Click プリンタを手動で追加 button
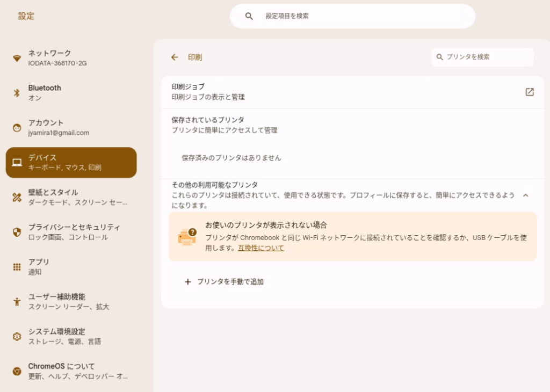The image size is (550, 392). [224, 281]
